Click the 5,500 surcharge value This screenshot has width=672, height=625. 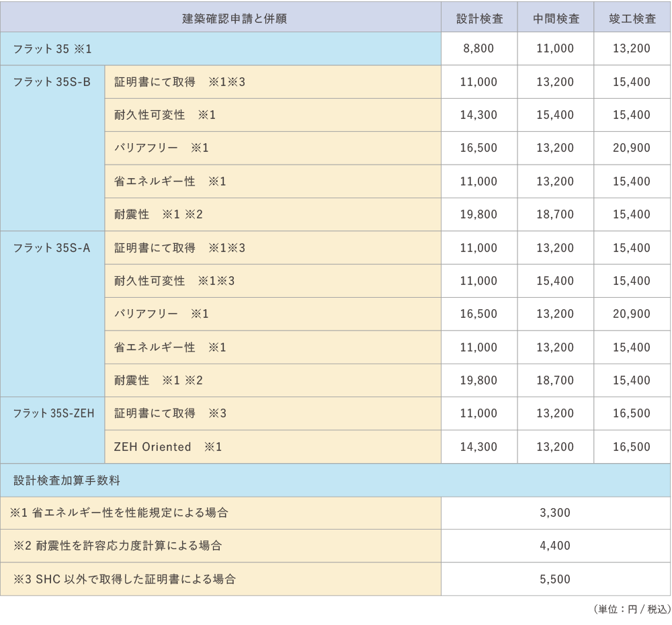[x=555, y=579]
